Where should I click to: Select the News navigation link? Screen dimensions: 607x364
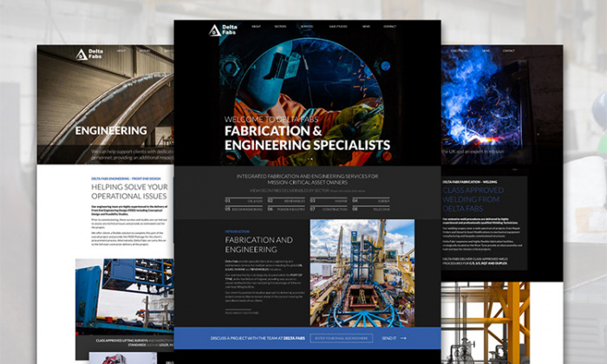366,27
